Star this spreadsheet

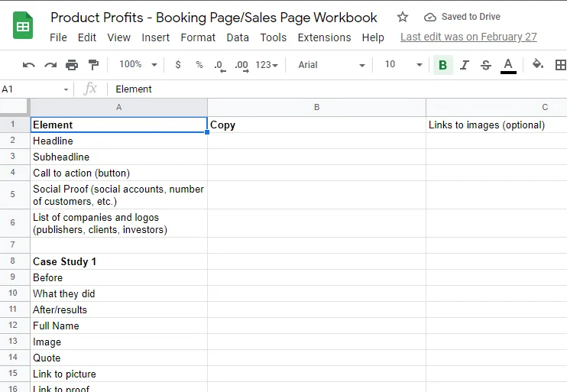pyautogui.click(x=403, y=17)
